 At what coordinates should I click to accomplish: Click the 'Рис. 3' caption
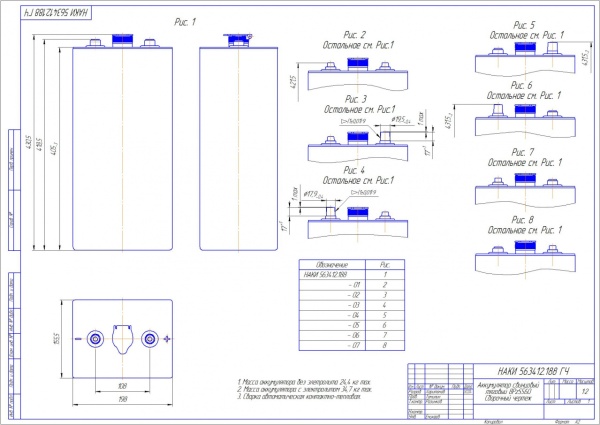(x=357, y=99)
